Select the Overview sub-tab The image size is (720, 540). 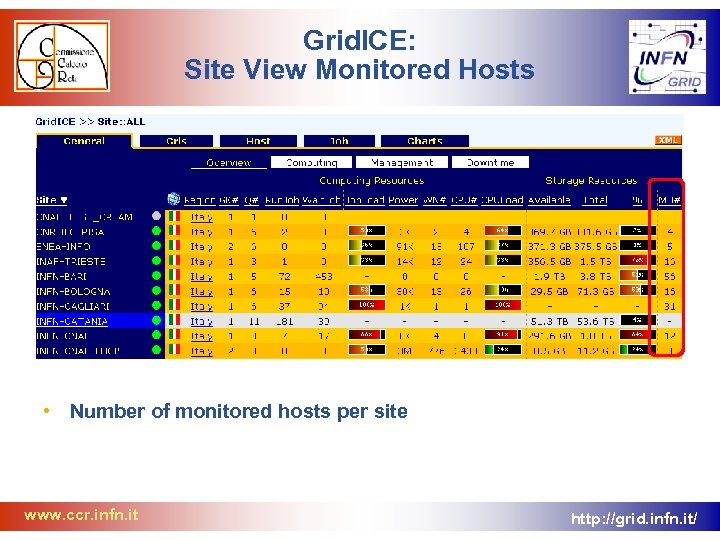(x=229, y=163)
